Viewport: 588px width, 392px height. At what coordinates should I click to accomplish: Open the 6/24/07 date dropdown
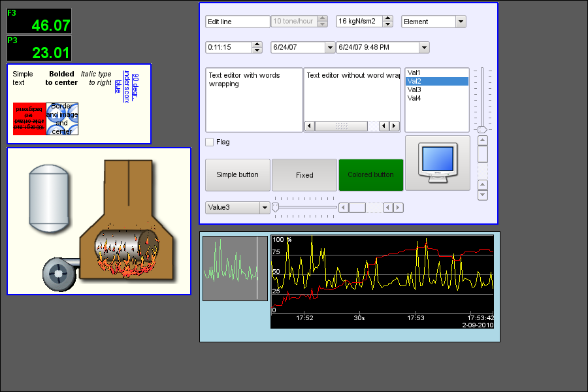[x=329, y=48]
